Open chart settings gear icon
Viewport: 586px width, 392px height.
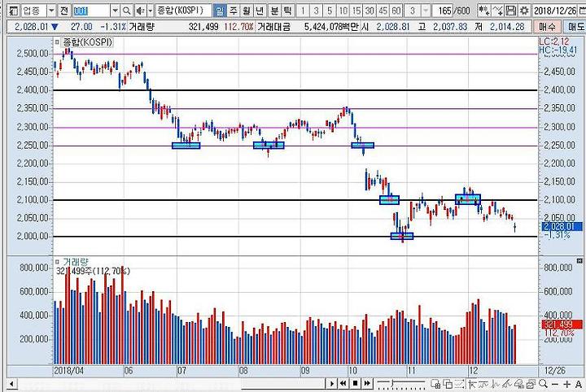524,11
